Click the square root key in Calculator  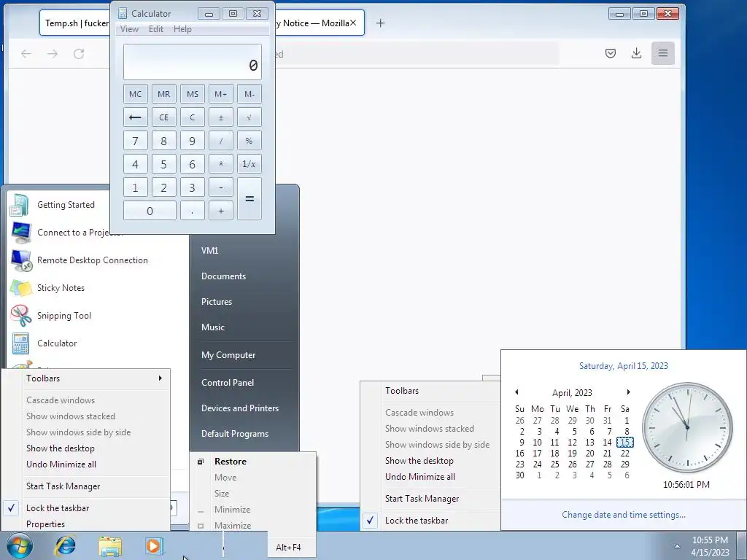[x=249, y=117]
